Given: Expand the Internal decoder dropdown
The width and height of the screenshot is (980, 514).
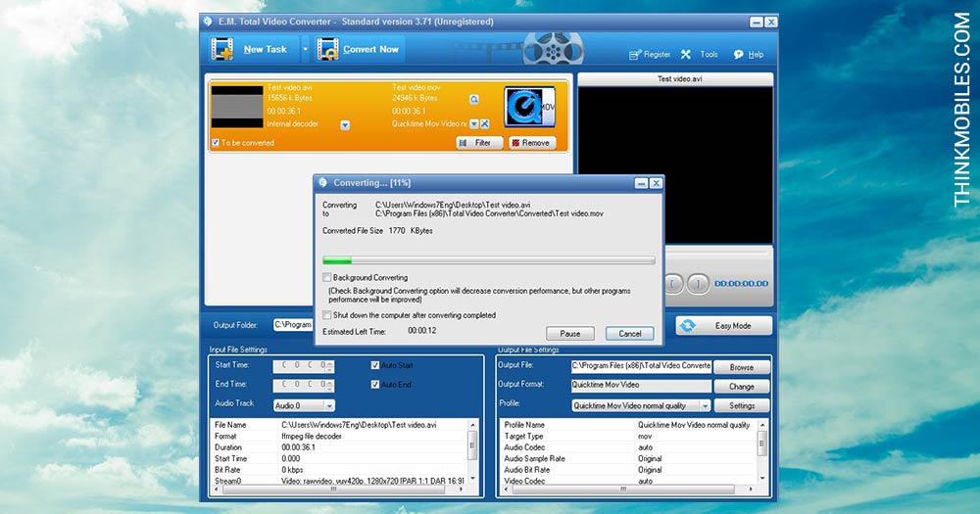Looking at the screenshot, I should (344, 125).
